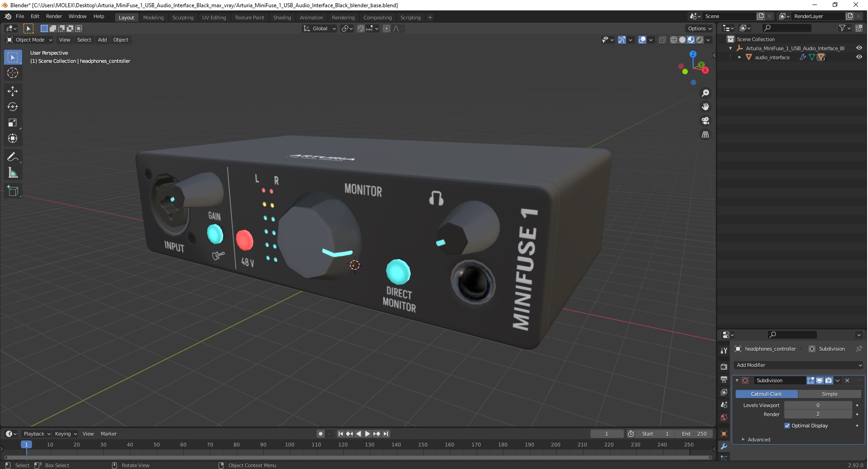Toggle Subdivision modifier viewport display
Screen dimensions: 868x469
(819, 380)
